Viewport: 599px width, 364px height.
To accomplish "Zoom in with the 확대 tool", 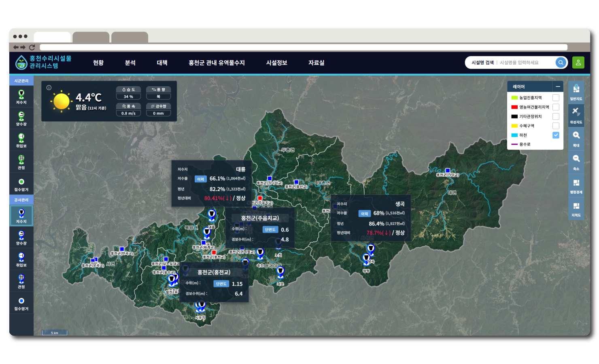I will tap(576, 138).
